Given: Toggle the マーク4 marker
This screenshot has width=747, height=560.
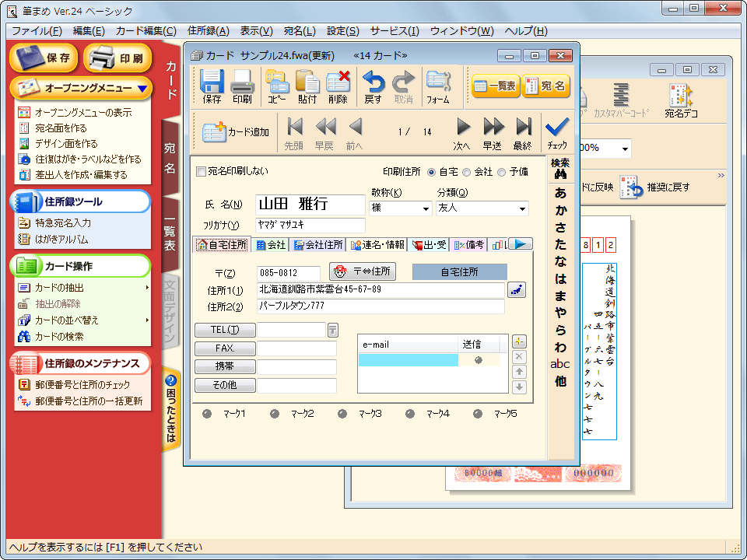Looking at the screenshot, I should [410, 414].
